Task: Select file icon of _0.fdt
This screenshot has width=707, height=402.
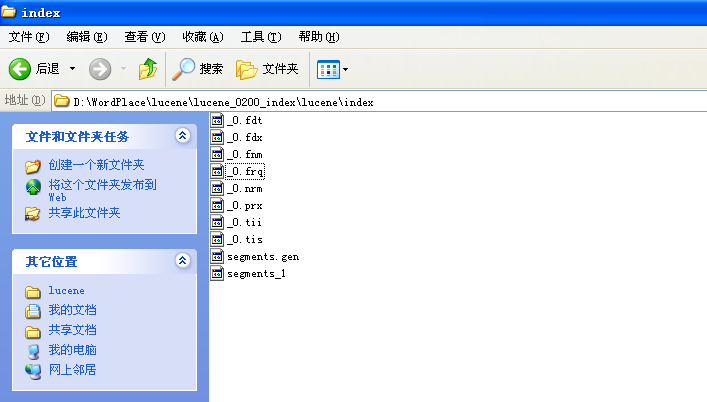Action: tap(217, 120)
